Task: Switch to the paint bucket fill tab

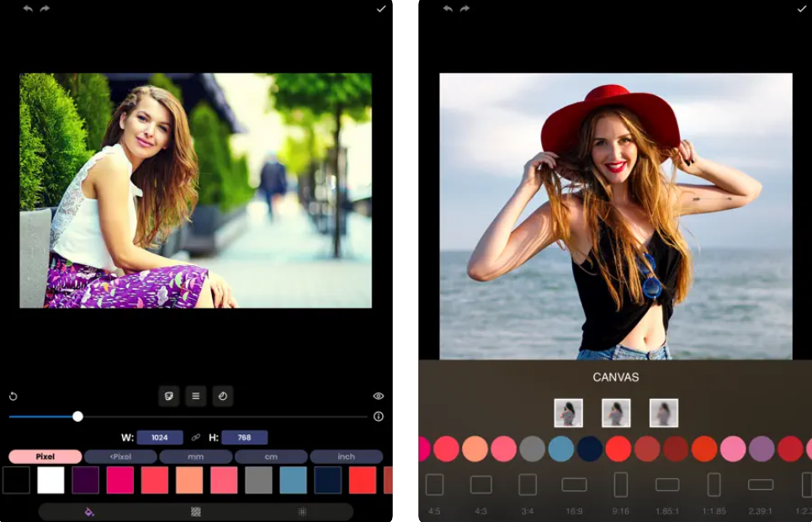Action: tap(89, 511)
